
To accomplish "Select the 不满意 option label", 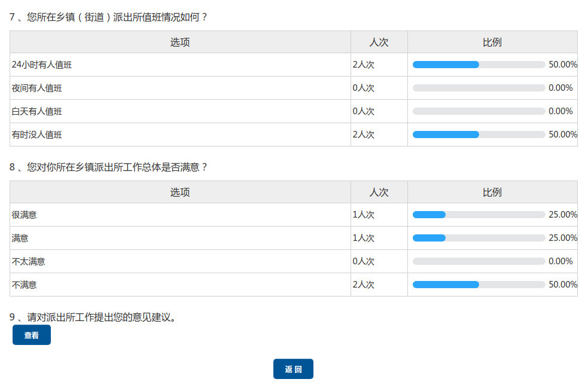I will point(25,285).
